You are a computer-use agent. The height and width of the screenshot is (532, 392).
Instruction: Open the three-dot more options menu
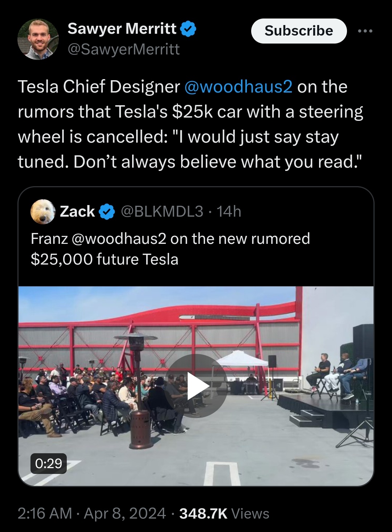365,31
